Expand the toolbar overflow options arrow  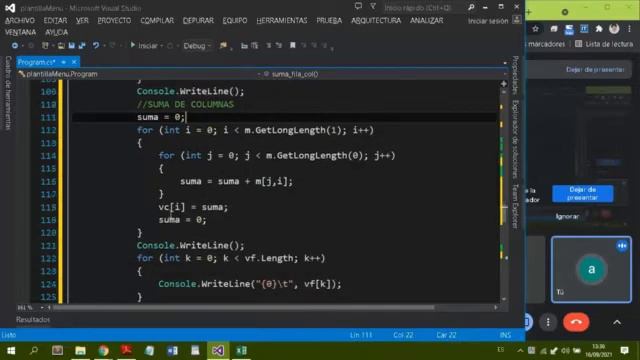coord(332,49)
